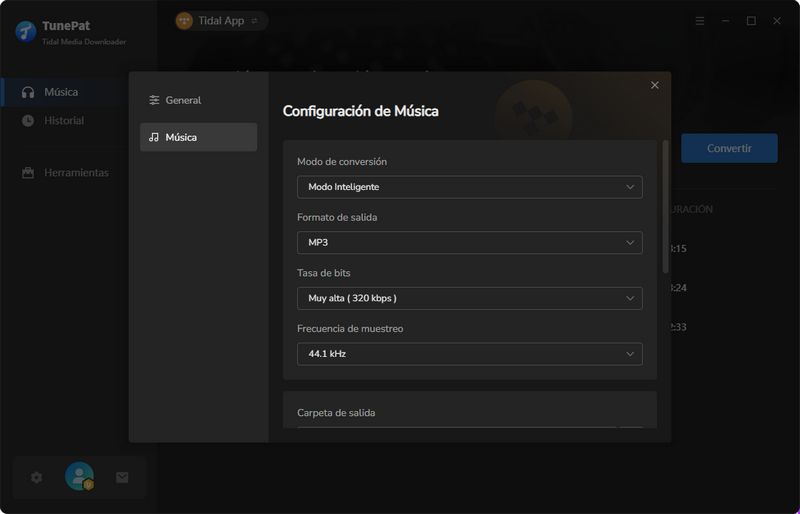Switch source via the Tidal App selector

221,20
